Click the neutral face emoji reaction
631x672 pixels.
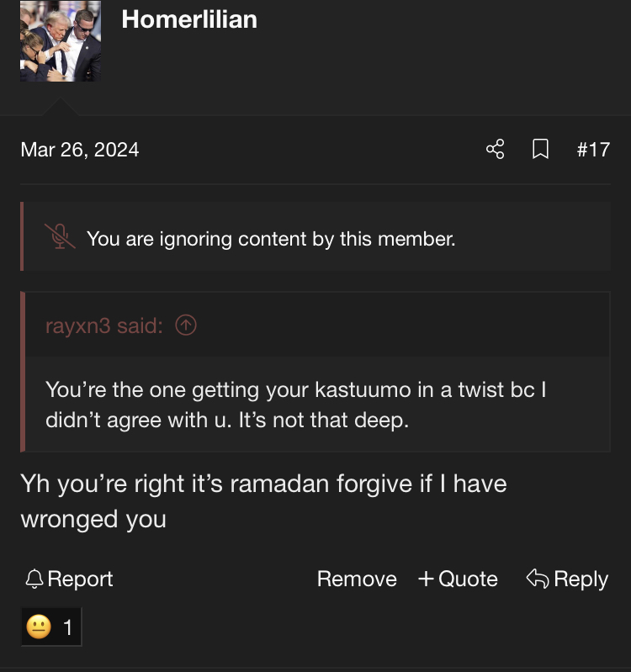39,627
